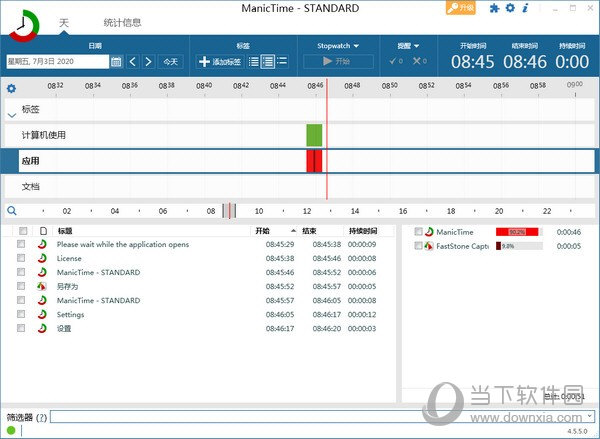
Task: Open the about info icon
Action: pos(526,8)
